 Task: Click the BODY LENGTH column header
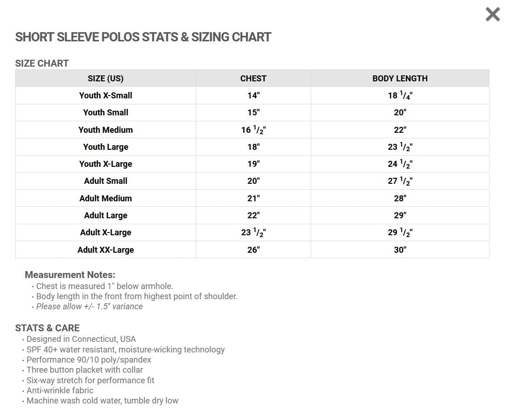(400, 79)
